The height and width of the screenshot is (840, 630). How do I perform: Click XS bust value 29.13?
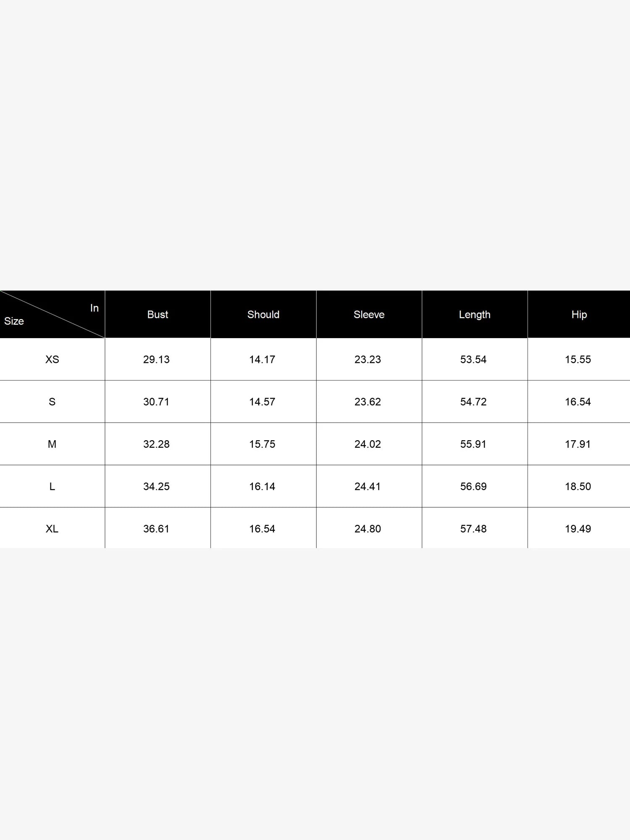[156, 360]
